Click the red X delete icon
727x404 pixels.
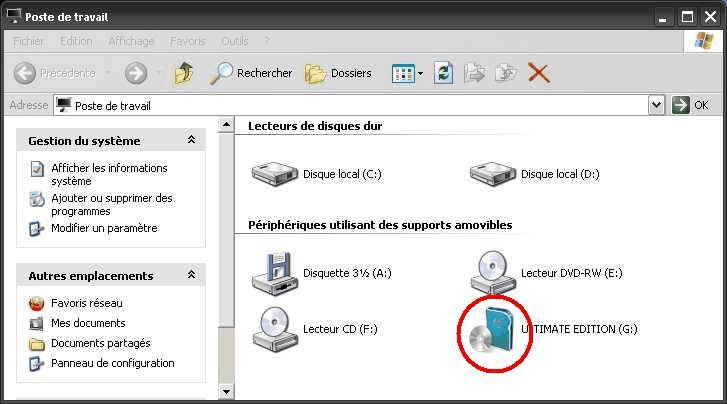pos(539,73)
